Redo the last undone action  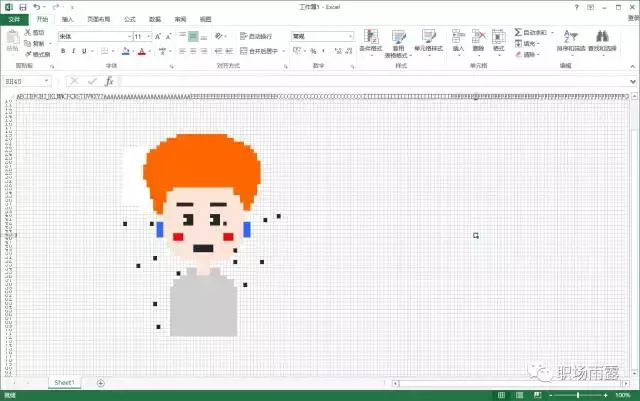[x=56, y=7]
